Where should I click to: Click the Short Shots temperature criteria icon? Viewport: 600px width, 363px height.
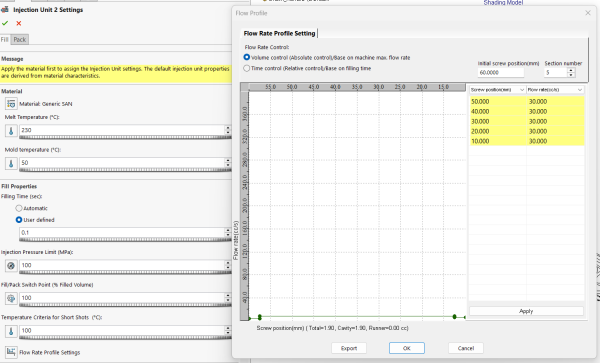[11, 331]
